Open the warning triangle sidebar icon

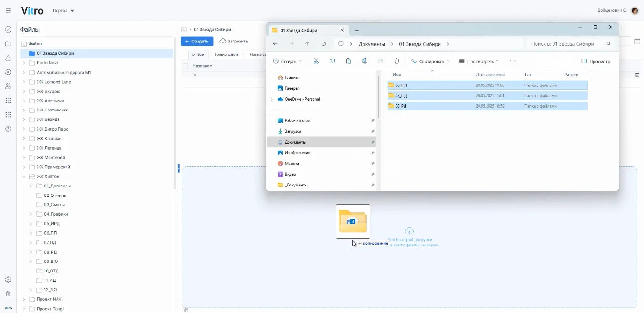[8, 58]
